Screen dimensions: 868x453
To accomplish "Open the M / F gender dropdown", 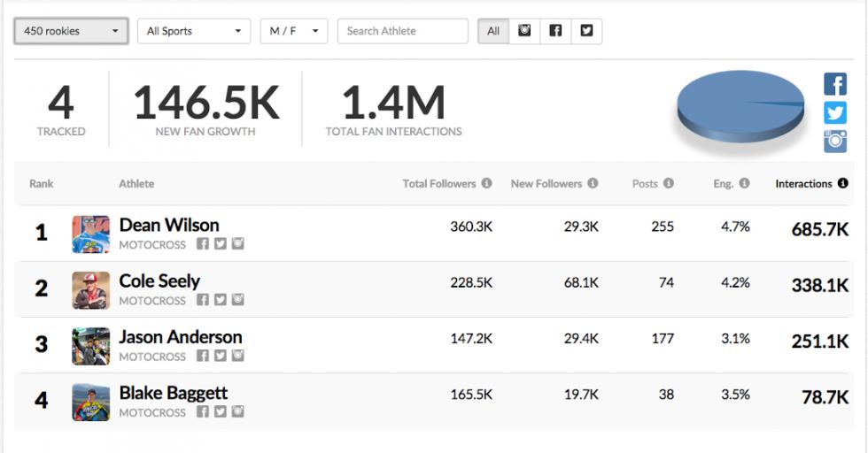I will click(x=293, y=31).
